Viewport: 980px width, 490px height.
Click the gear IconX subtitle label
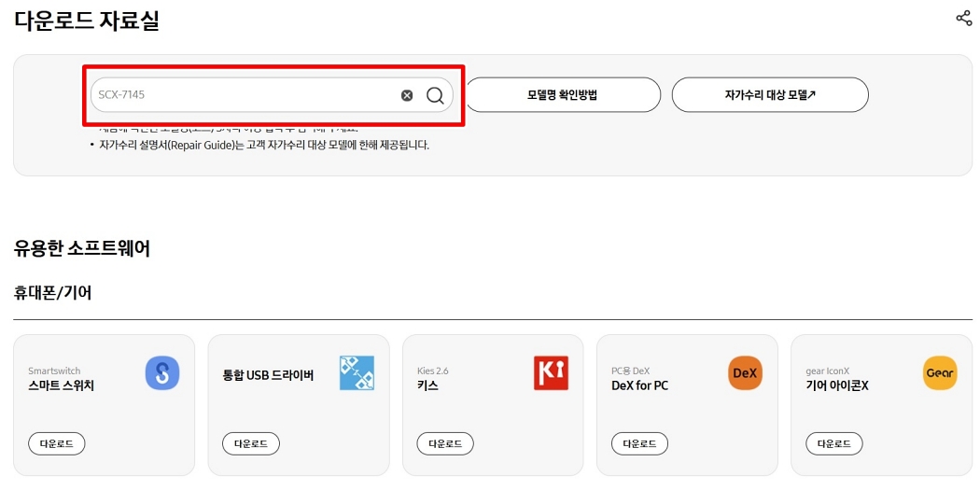click(x=828, y=371)
